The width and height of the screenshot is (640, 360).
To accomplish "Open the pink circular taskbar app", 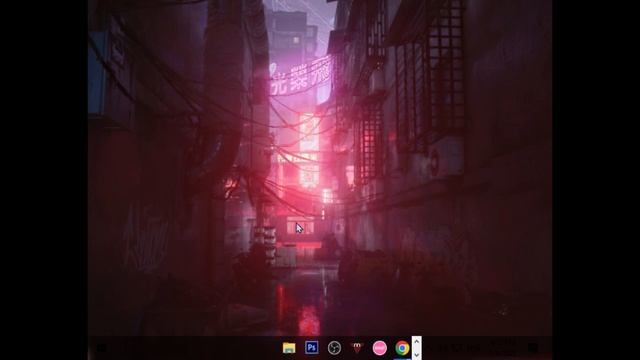I will point(380,348).
